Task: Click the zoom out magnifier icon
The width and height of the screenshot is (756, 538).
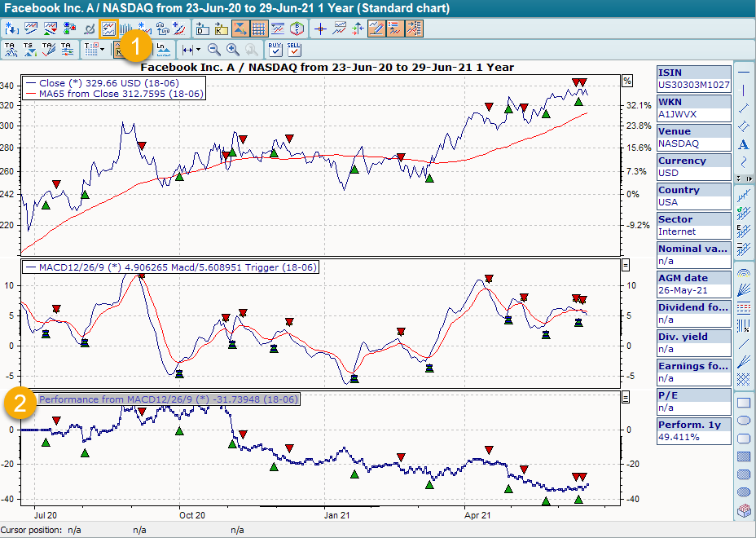Action: click(214, 50)
